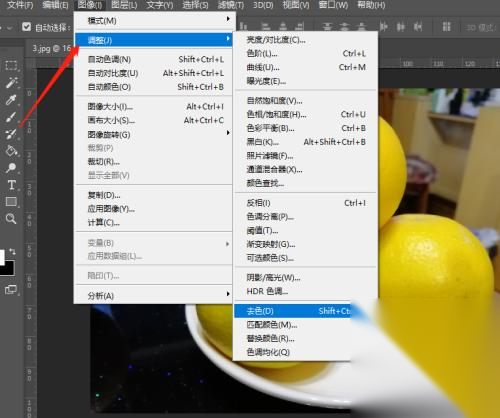
Task: Select the Paint Bucket tool
Action: [x=11, y=151]
